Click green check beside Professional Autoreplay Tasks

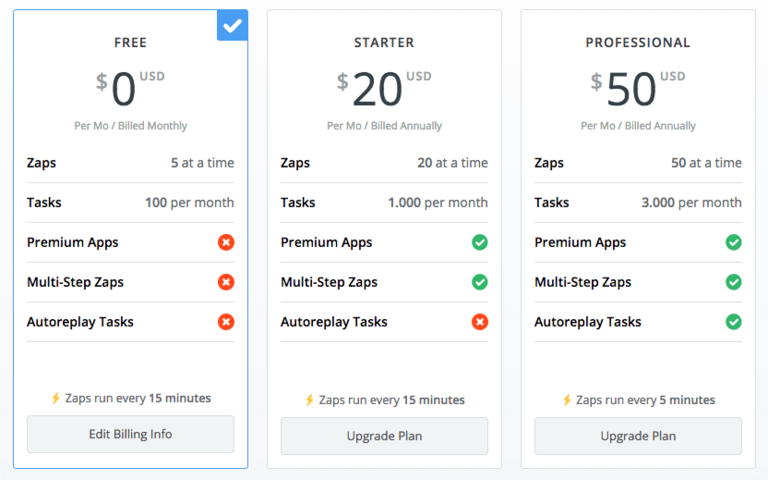pyautogui.click(x=734, y=322)
